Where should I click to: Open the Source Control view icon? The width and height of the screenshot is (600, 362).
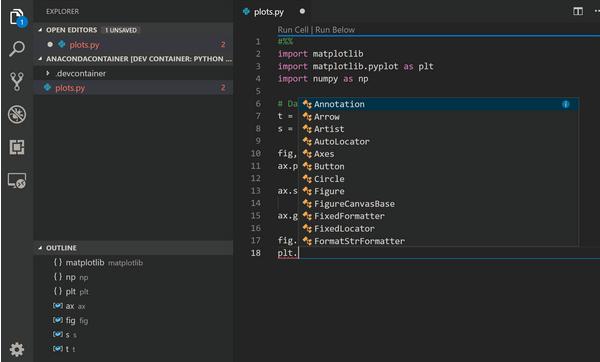click(x=17, y=81)
